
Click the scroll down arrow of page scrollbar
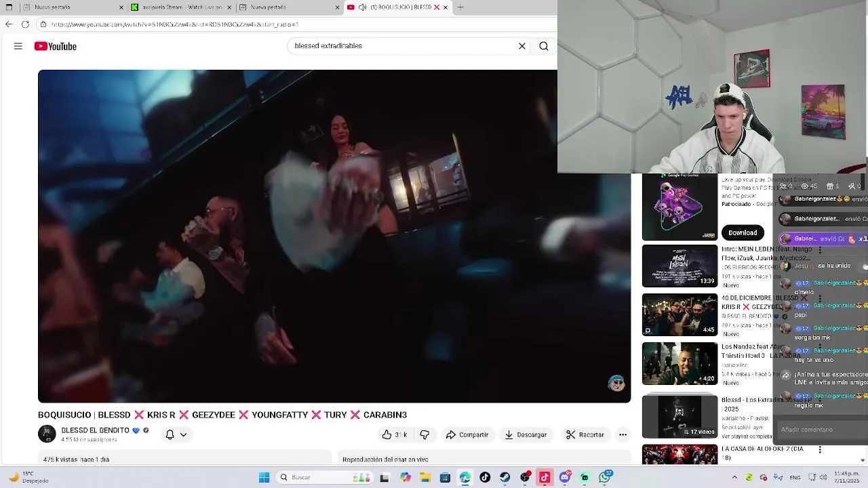pyautogui.click(x=863, y=460)
